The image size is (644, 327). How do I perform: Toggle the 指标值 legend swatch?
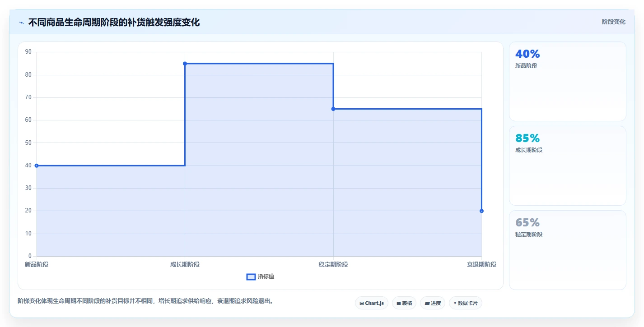click(x=251, y=276)
